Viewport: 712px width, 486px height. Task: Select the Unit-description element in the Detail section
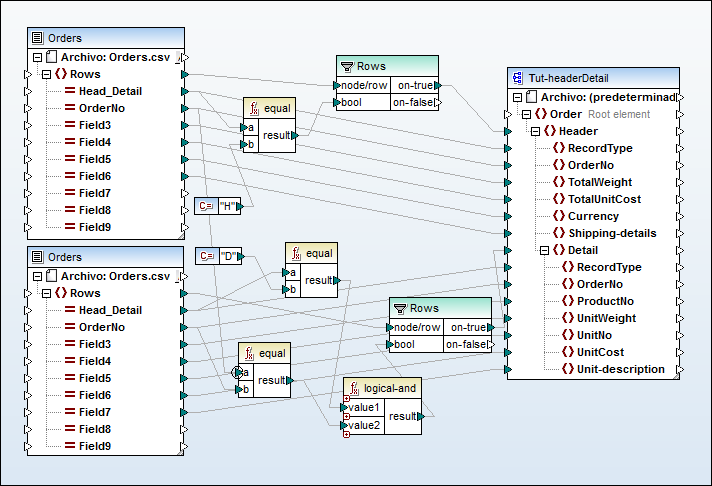coord(620,369)
